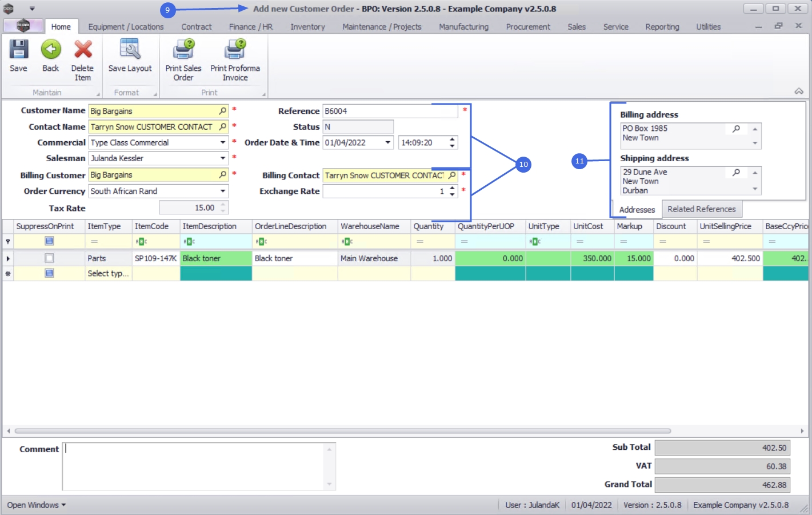Click the Black toner ItemDescription cell
812x515 pixels.
(216, 258)
